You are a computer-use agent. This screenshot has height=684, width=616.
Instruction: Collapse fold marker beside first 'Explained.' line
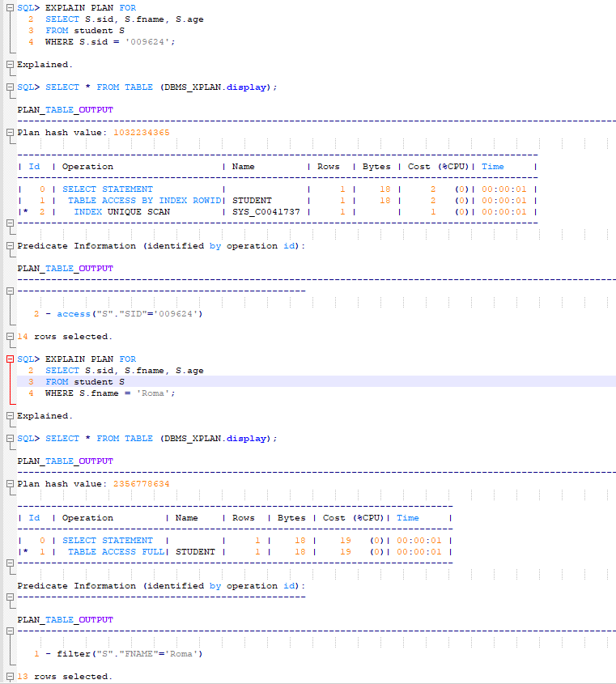pyautogui.click(x=10, y=65)
